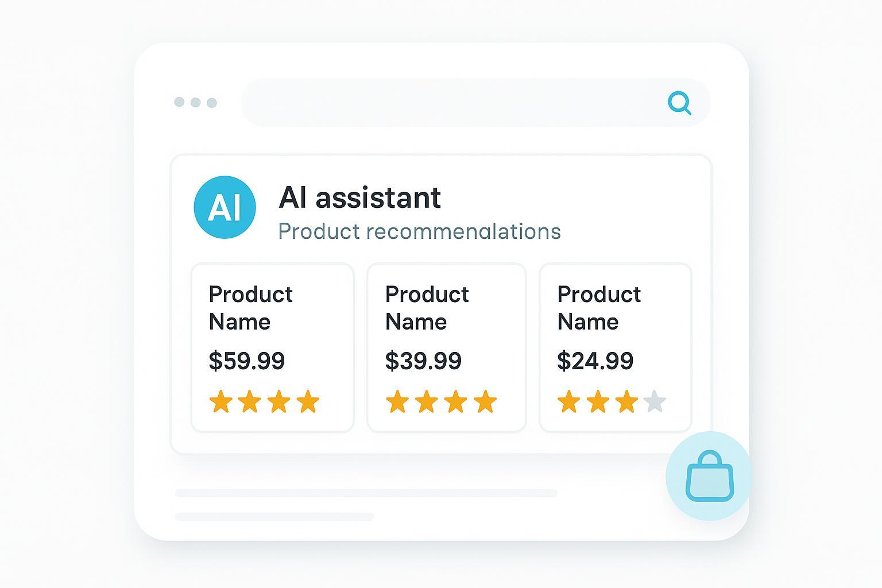Viewport: 882px width, 588px height.
Task: Click the "AI assistant" heading
Action: pyautogui.click(x=359, y=198)
